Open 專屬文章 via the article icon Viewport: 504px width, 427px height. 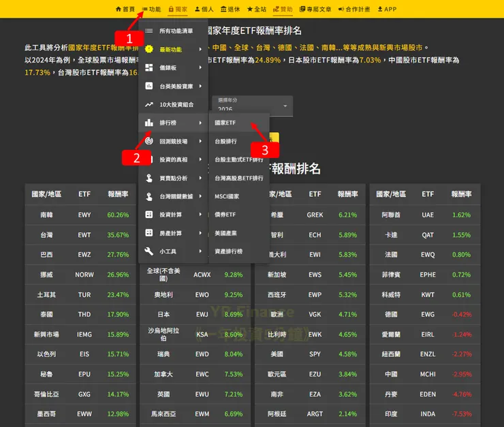click(315, 9)
